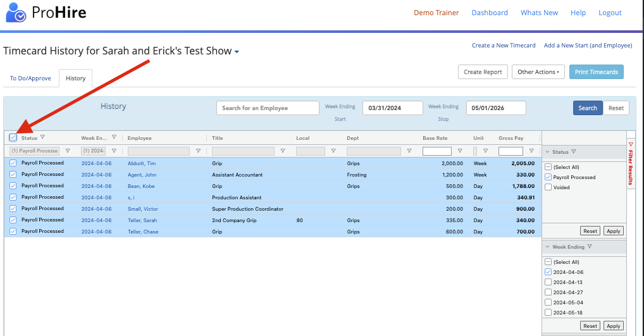Viewport: 644px width, 336px height.
Task: Toggle the select-all rows header checkbox
Action: pyautogui.click(x=13, y=137)
